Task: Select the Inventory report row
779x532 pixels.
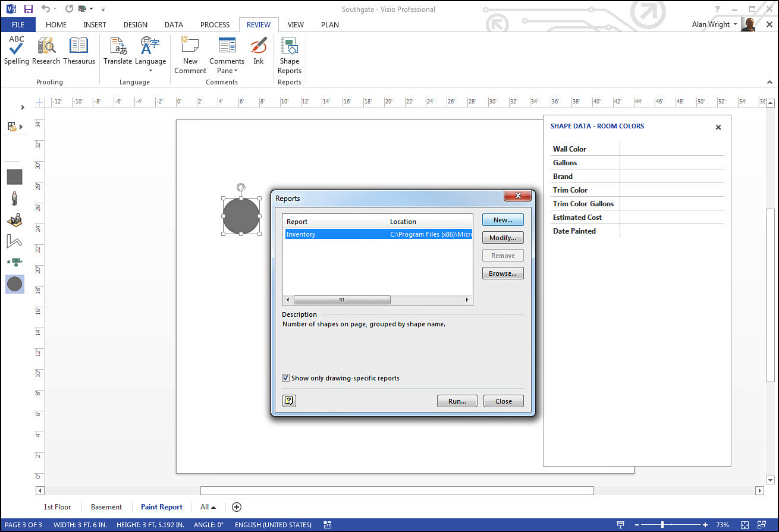Action: (x=378, y=234)
